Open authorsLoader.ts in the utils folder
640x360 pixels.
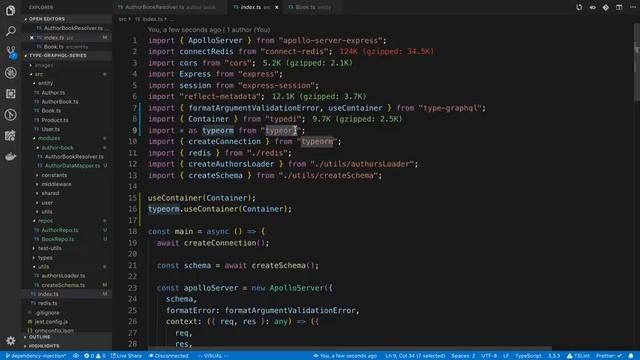click(x=66, y=276)
